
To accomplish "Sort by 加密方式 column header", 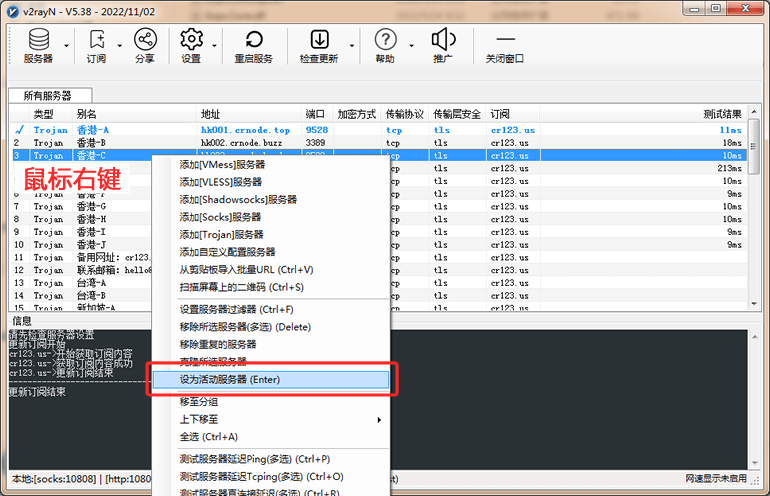I will pyautogui.click(x=357, y=114).
